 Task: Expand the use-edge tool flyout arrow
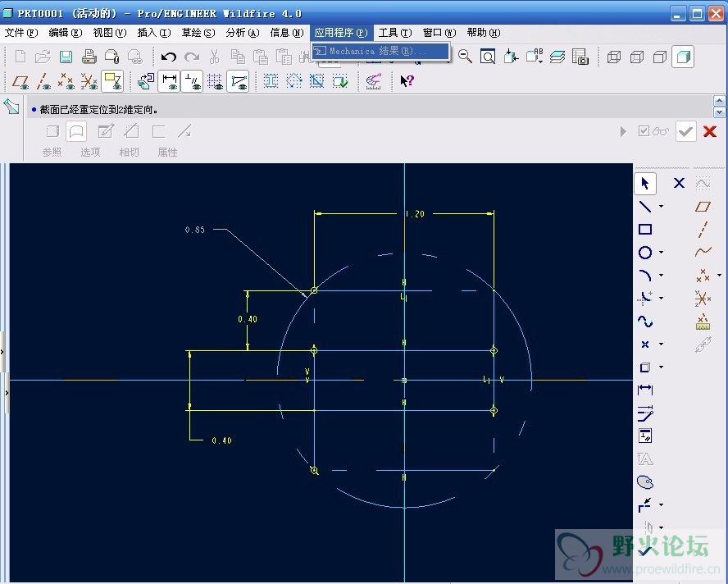tap(662, 367)
